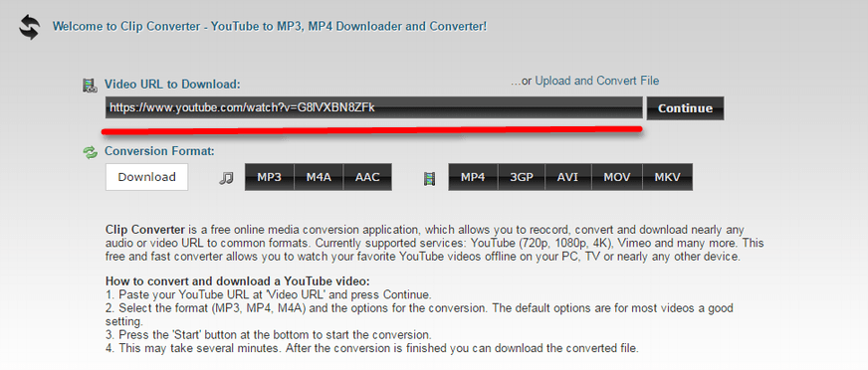The image size is (868, 370).
Task: Click step '1. Paste your YouTube URL' line
Action: tap(269, 293)
